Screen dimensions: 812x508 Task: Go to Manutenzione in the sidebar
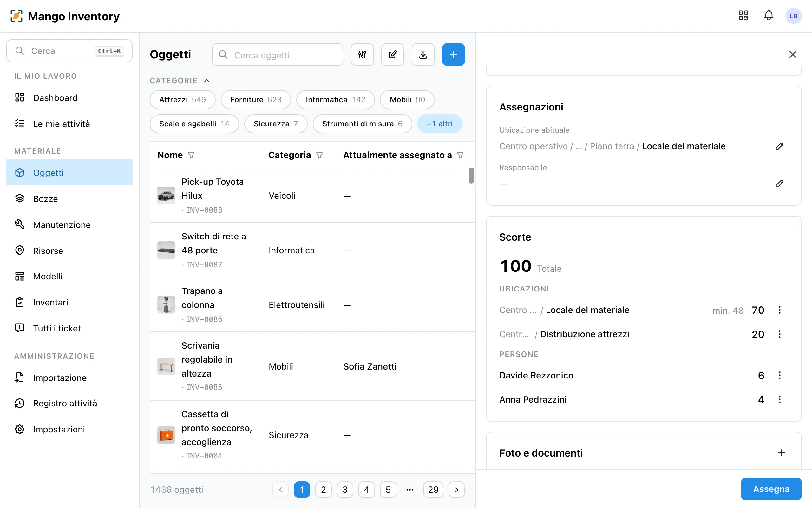(69, 225)
